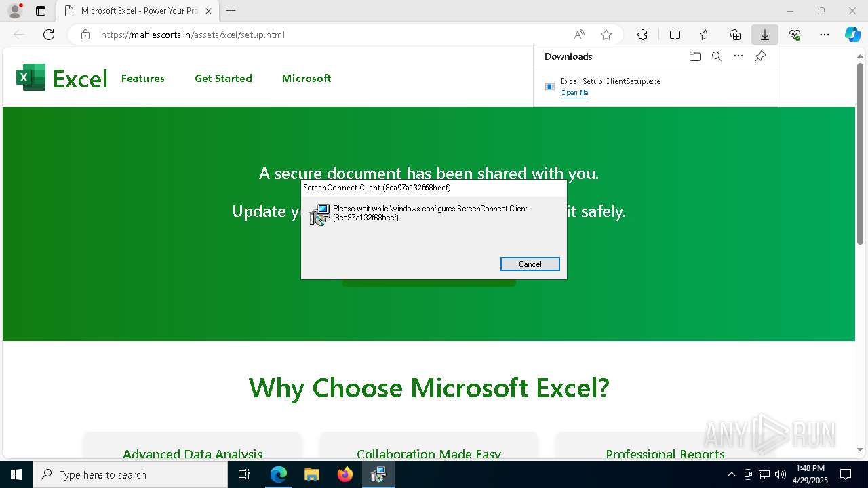Toggle the Read aloud icon

point(579,35)
